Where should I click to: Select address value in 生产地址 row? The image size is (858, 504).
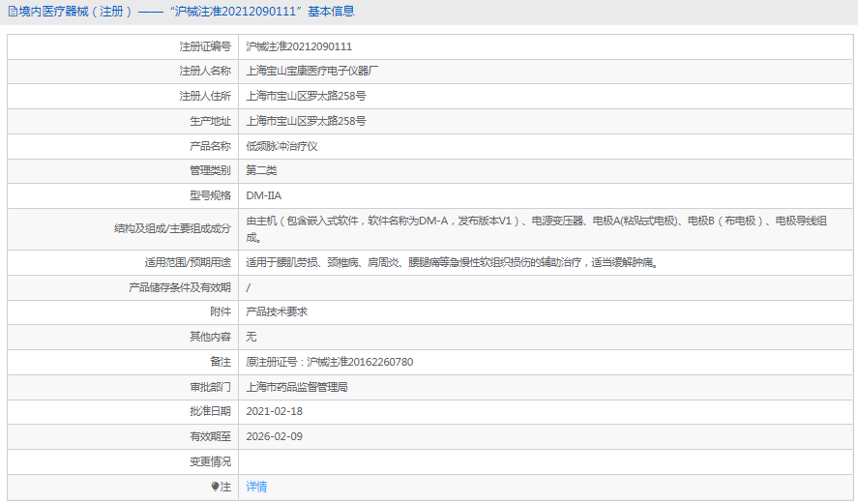(306, 122)
